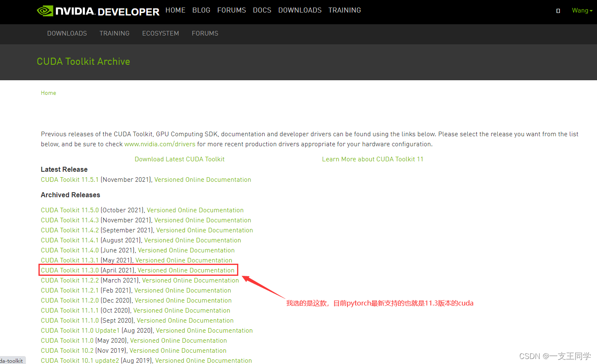The image size is (597, 364).
Task: Open documentation for CUDA 11.4.2 September 2021
Action: [x=204, y=230]
